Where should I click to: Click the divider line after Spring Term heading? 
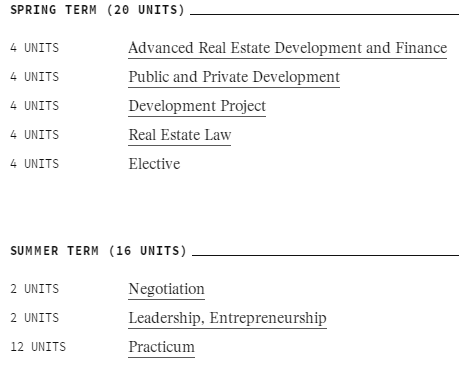point(324,14)
